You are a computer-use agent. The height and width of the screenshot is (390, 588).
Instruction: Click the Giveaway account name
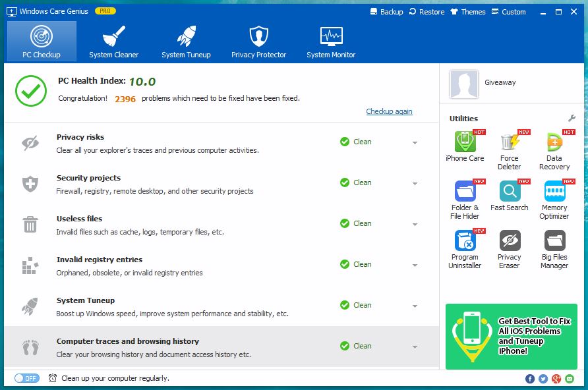[500, 82]
